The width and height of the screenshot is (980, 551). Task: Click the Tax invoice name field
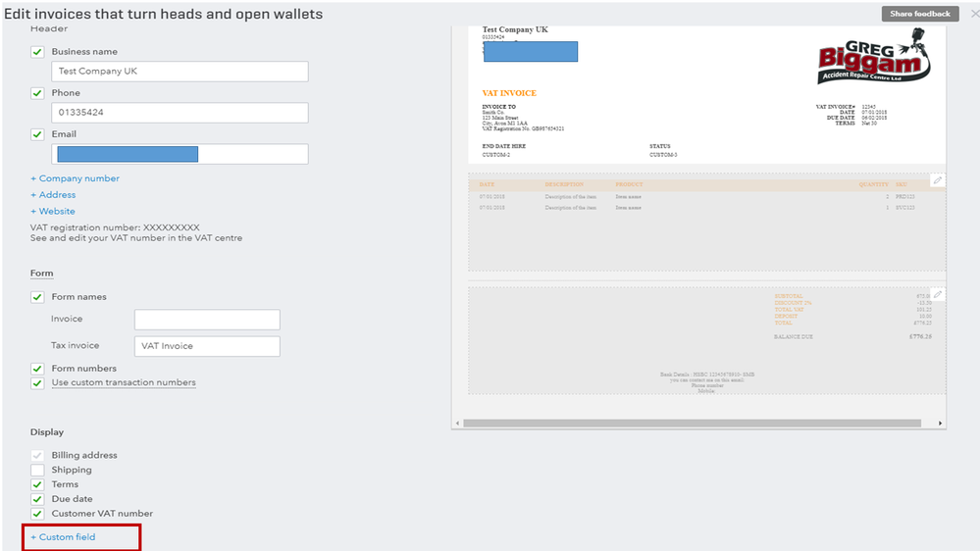(x=207, y=346)
